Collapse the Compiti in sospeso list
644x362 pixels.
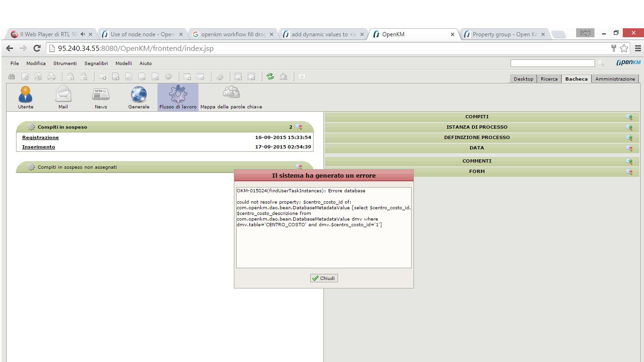[298, 127]
